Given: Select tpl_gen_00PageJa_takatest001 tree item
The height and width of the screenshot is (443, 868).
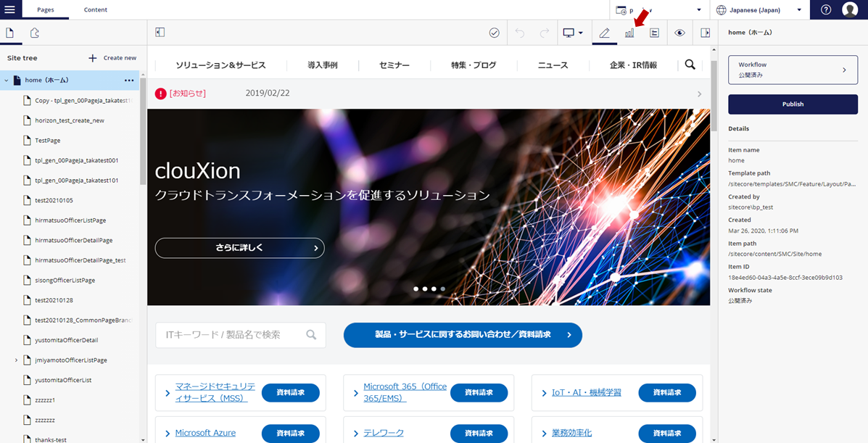Looking at the screenshot, I should 76,160.
